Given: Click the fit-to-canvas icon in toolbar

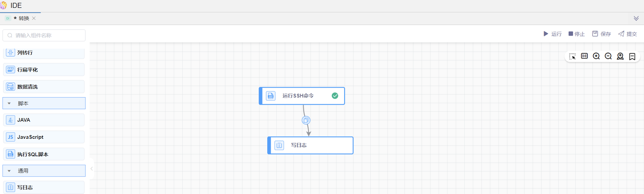Looking at the screenshot, I should click(584, 56).
